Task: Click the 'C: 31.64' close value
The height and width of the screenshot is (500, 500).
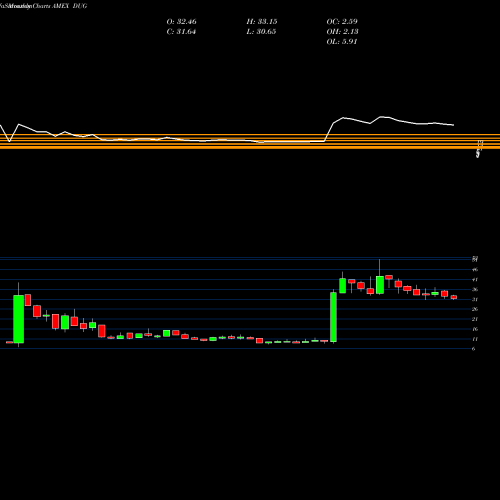Action: [x=181, y=32]
